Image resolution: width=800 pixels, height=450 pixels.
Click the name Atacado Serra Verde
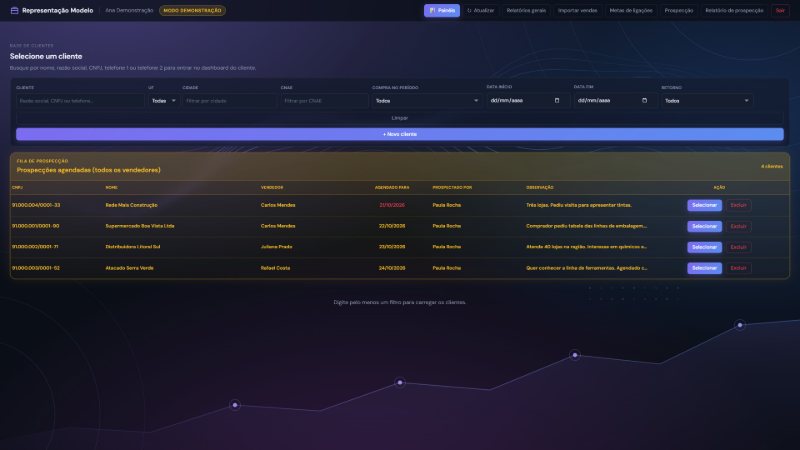click(x=129, y=268)
